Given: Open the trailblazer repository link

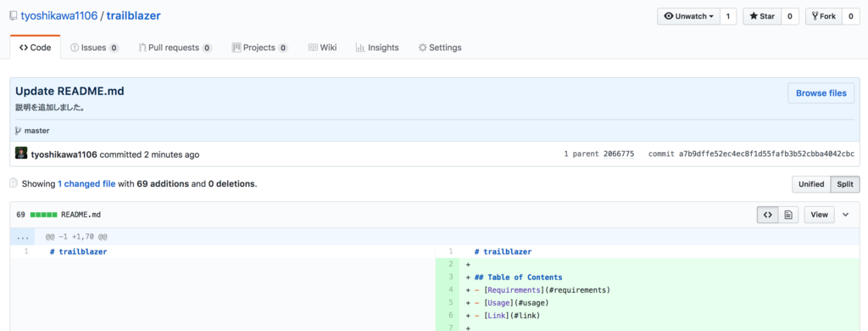Looking at the screenshot, I should pyautogui.click(x=133, y=15).
